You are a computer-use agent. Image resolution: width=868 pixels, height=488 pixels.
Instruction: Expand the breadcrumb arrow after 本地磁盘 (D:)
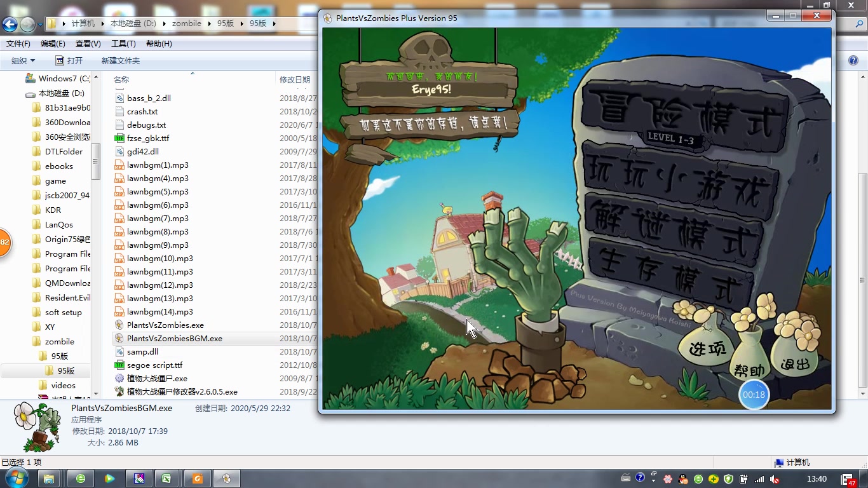[164, 24]
